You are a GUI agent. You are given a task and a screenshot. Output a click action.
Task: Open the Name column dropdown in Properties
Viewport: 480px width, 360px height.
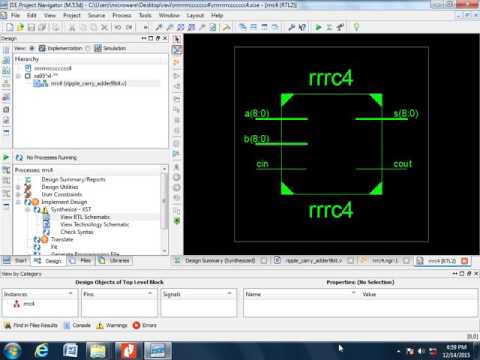pyautogui.click(x=353, y=293)
